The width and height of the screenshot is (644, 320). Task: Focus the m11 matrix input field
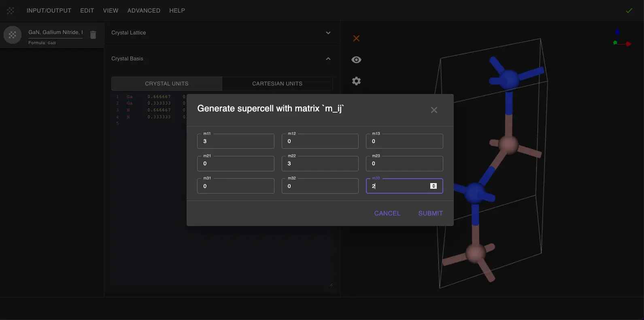tap(236, 141)
